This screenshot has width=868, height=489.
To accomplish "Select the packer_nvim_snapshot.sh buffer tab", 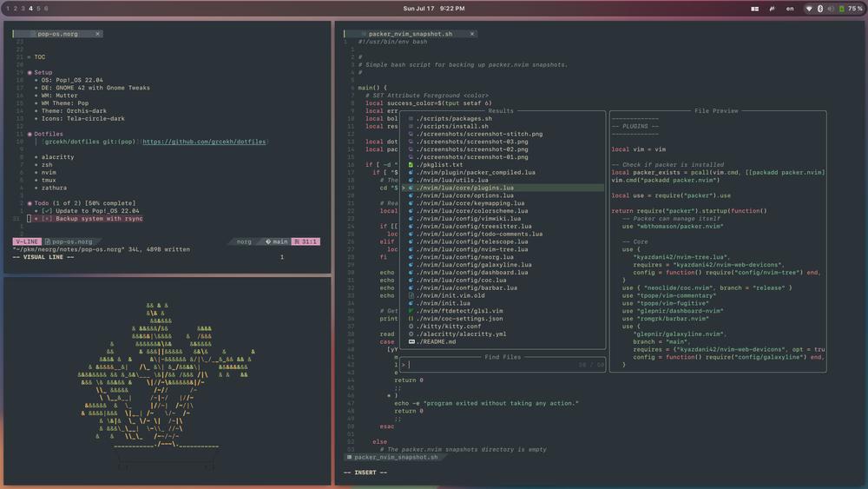I will pos(411,34).
